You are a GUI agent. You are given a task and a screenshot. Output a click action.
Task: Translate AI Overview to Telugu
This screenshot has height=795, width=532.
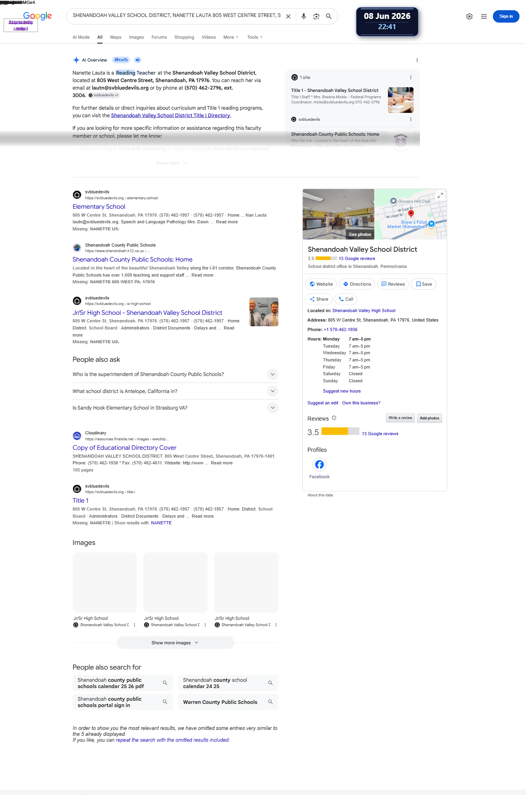121,60
